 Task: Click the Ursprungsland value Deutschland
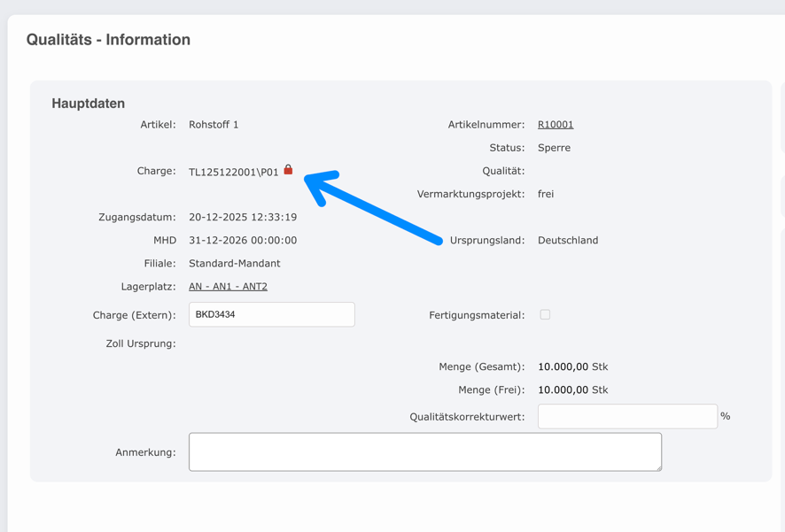(x=568, y=240)
